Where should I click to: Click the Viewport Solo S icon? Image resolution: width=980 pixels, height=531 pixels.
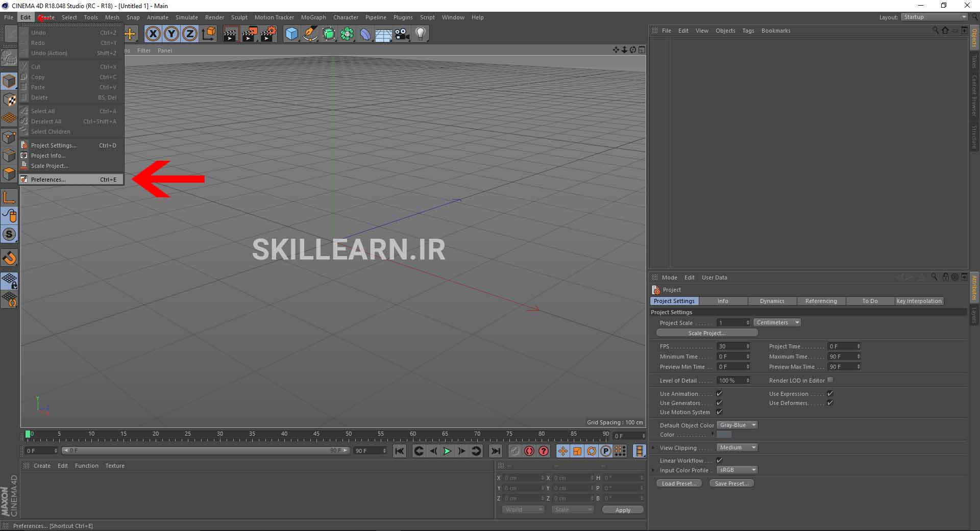point(9,234)
